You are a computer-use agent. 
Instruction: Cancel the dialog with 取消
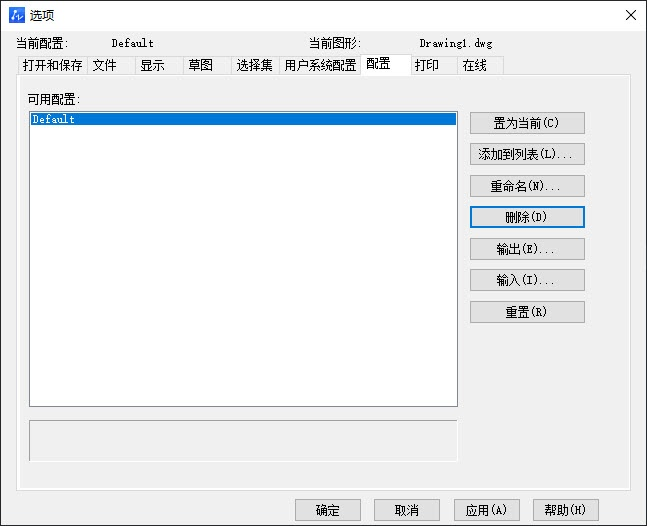(x=407, y=510)
